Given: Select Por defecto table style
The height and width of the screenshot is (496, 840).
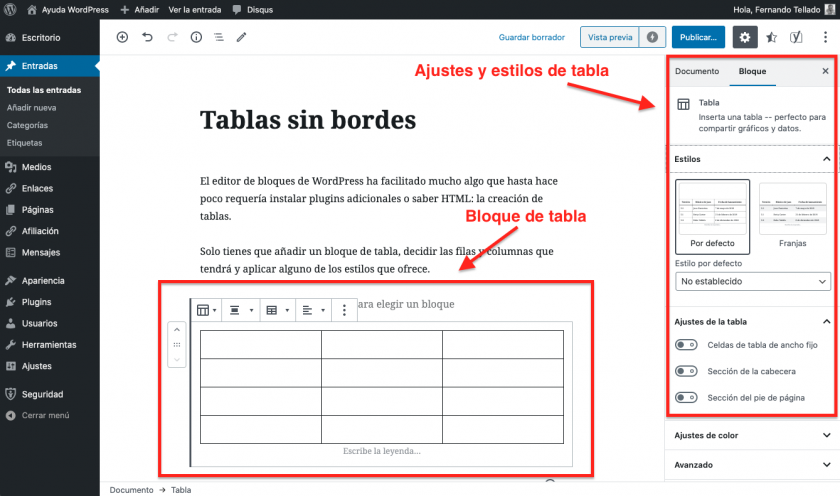Looking at the screenshot, I should (712, 216).
